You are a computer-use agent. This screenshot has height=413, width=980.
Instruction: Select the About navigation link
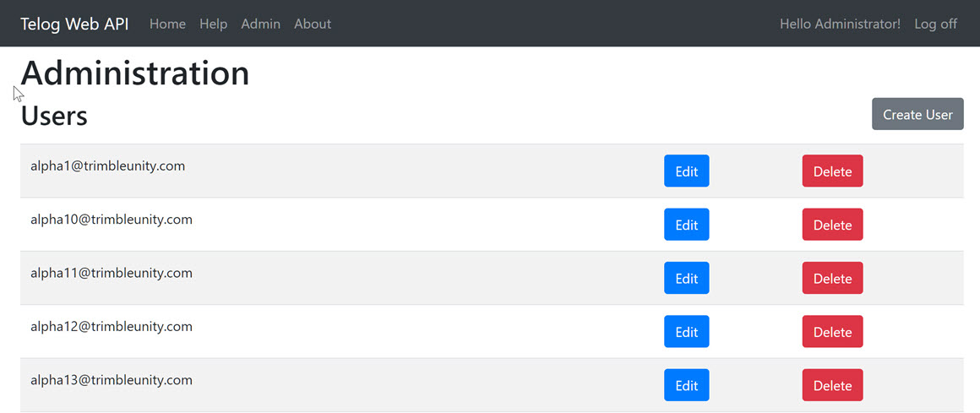point(313,24)
